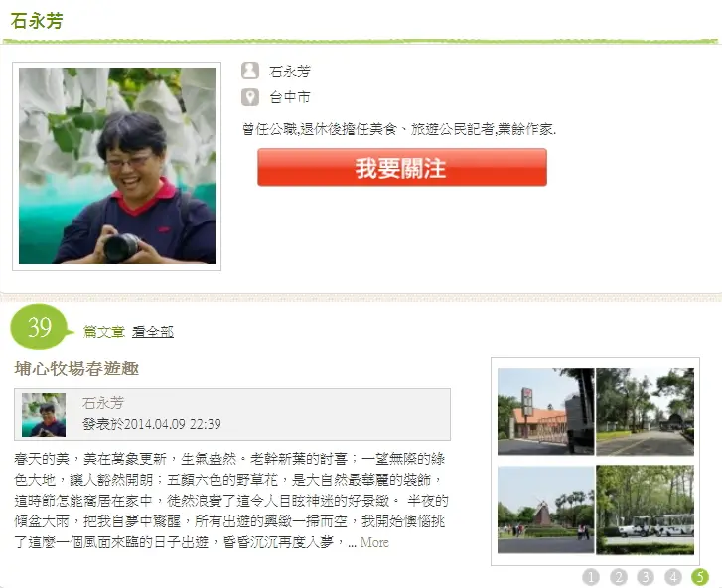Open the tour carts photo thumbnail
Viewport: 722px width, 588px height.
pyautogui.click(x=646, y=510)
